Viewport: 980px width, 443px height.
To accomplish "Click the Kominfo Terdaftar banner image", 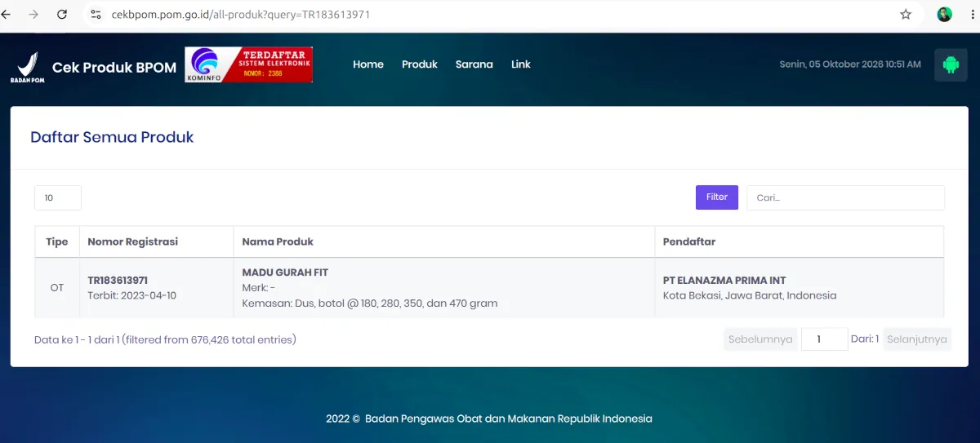I will pyautogui.click(x=249, y=64).
